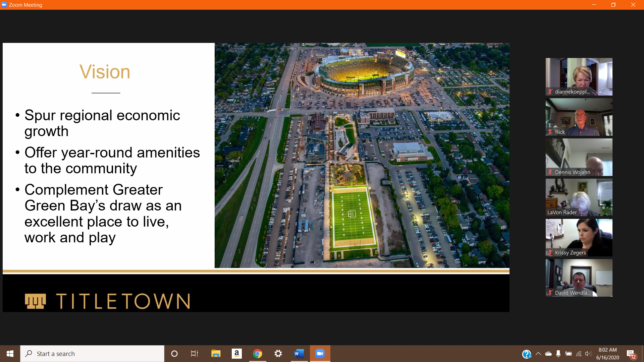Open the date and time clock
This screenshot has height=362, width=644.
607,354
